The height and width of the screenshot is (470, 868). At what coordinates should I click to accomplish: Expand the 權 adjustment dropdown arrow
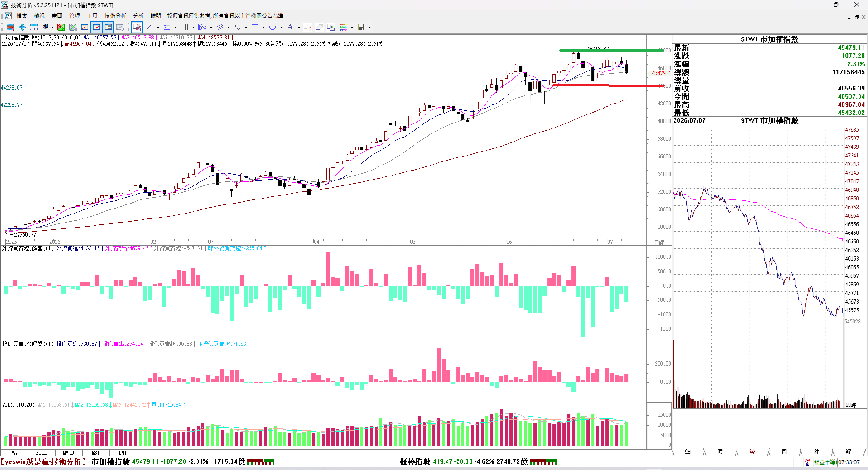tap(52, 27)
